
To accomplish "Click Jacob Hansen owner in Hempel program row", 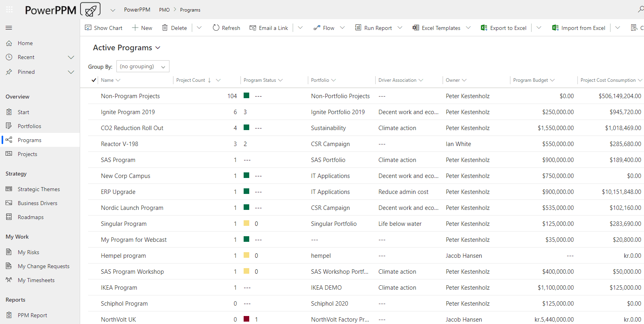I will click(x=464, y=256).
